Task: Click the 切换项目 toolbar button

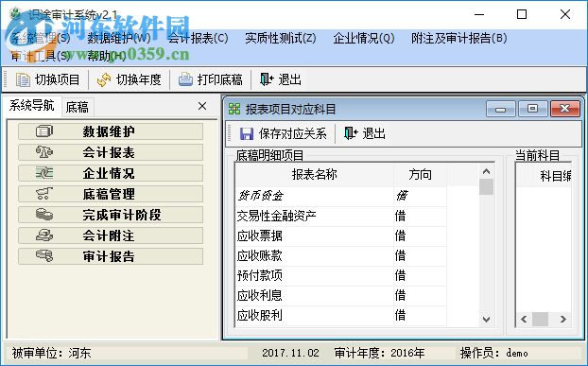Action: coord(47,79)
